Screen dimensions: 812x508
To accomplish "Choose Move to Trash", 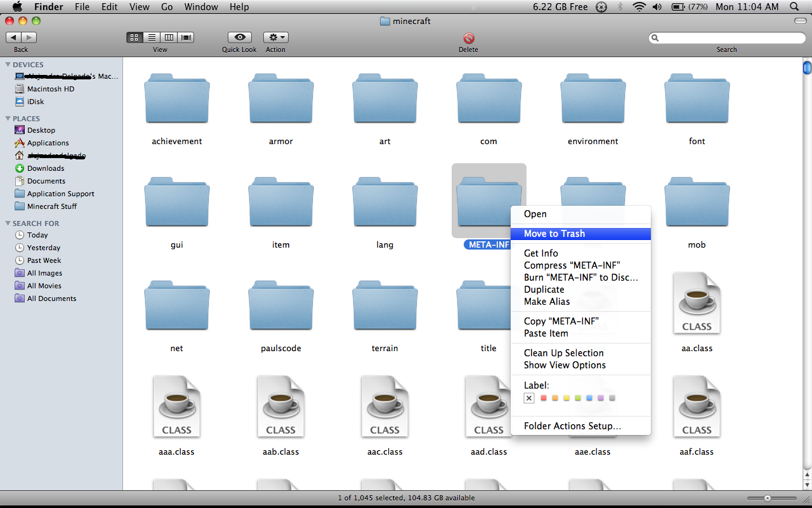I will pyautogui.click(x=580, y=234).
